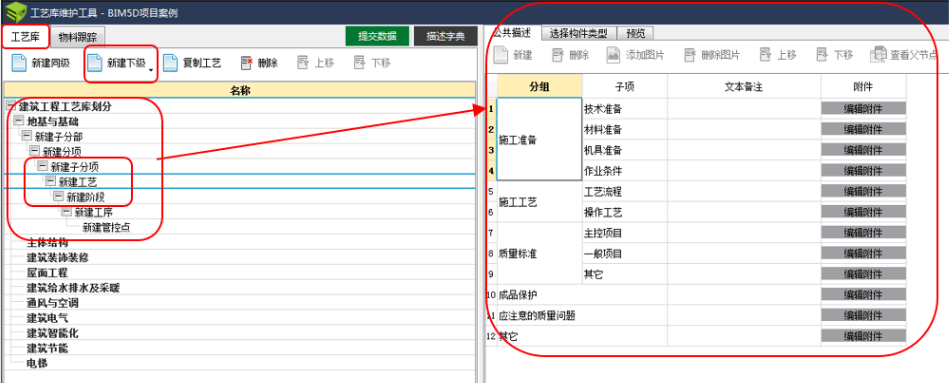Click the 删除图片 icon
Image resolution: width=950 pixels, height=383 pixels.
pos(689,55)
